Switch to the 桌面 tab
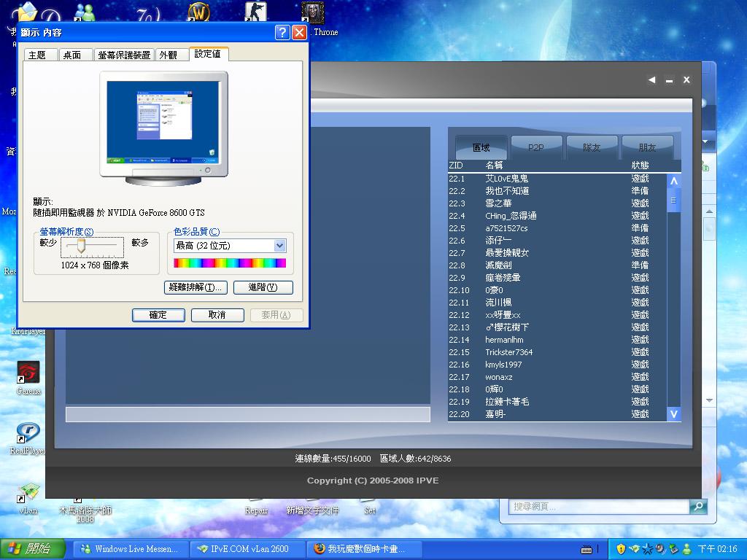Viewport: 747px width, 560px height. (72, 55)
